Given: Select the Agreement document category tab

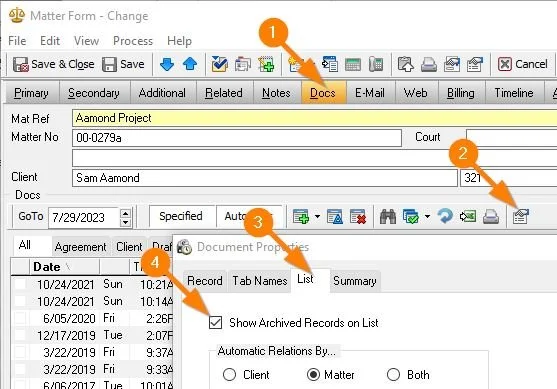Looking at the screenshot, I should coord(80,247).
